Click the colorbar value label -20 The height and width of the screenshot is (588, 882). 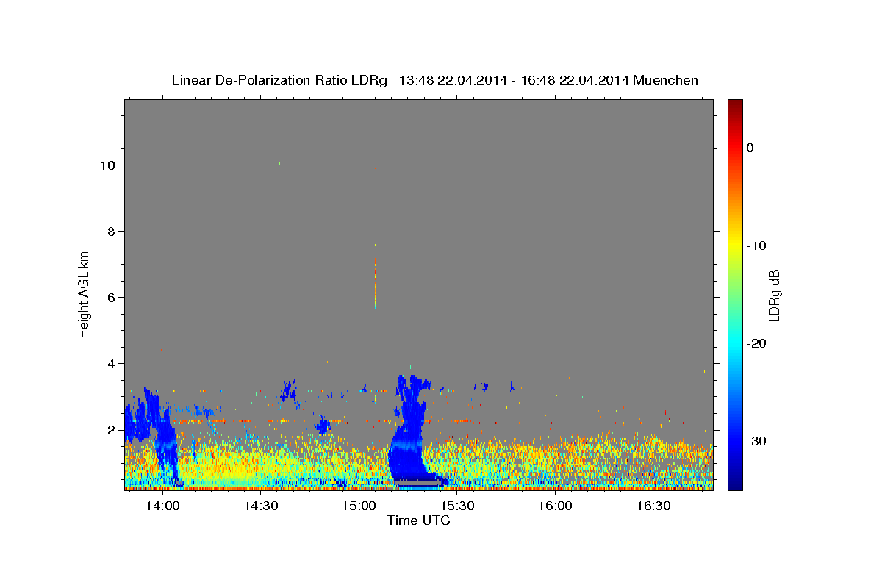(x=757, y=343)
